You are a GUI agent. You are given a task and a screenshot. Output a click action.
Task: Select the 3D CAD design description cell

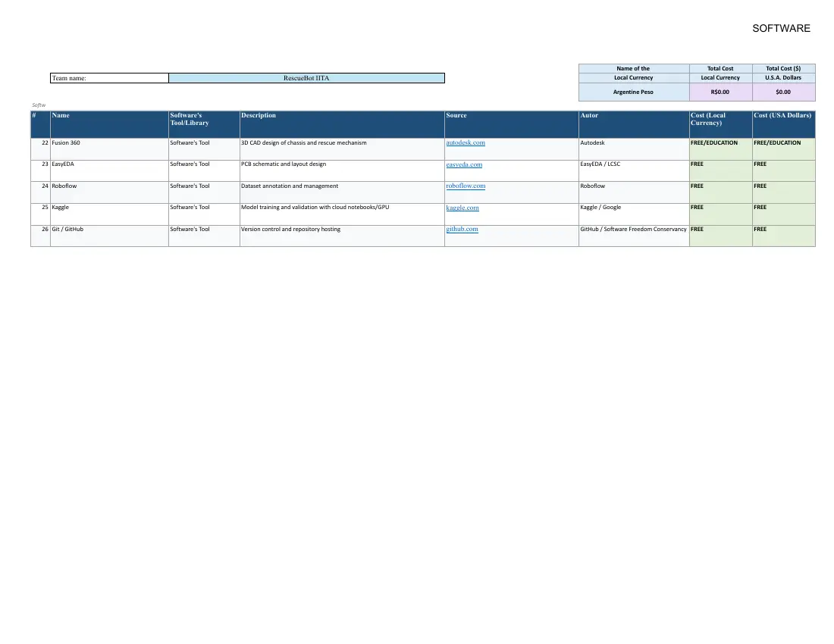pyautogui.click(x=342, y=149)
